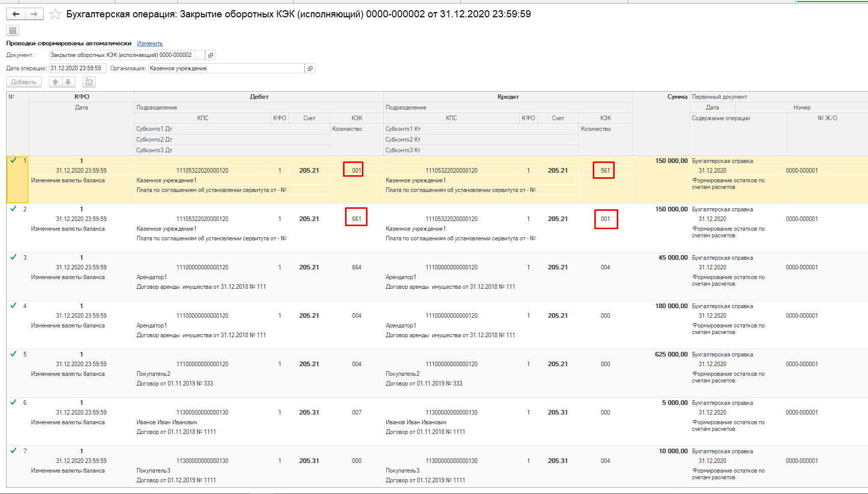
Task: Click the Дата операции field
Action: pos(77,68)
